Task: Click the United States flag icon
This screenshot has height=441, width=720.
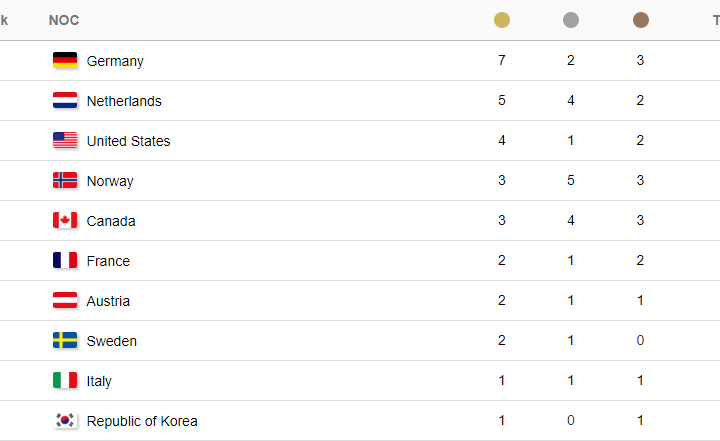Action: pyautogui.click(x=65, y=140)
